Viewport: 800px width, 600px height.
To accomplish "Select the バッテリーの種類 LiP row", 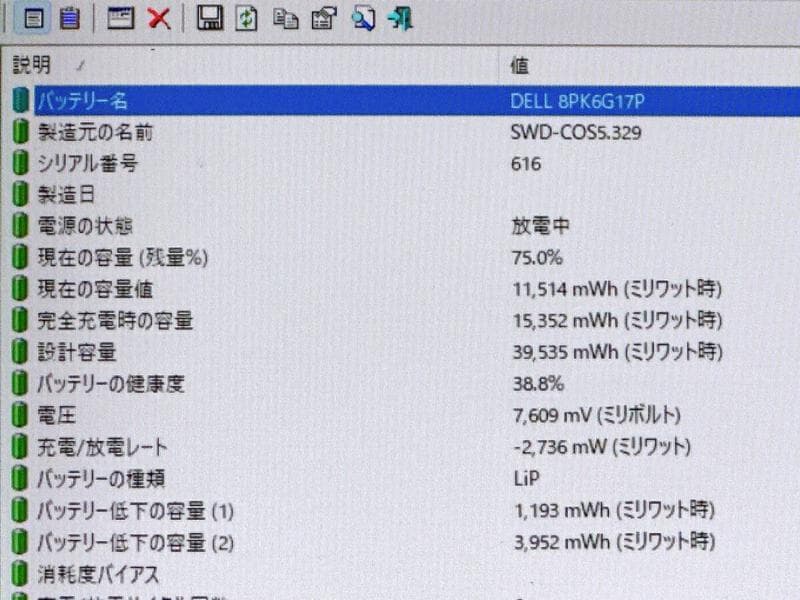I will click(300, 479).
